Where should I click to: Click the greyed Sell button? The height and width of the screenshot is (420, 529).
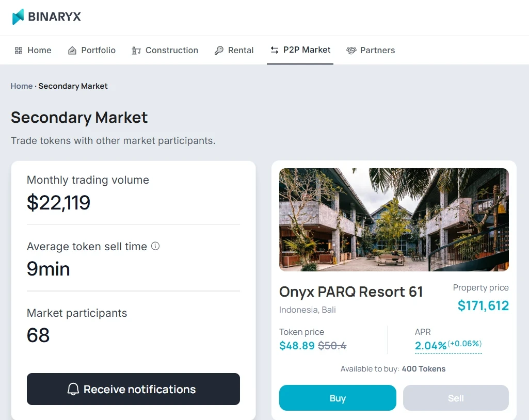click(456, 398)
